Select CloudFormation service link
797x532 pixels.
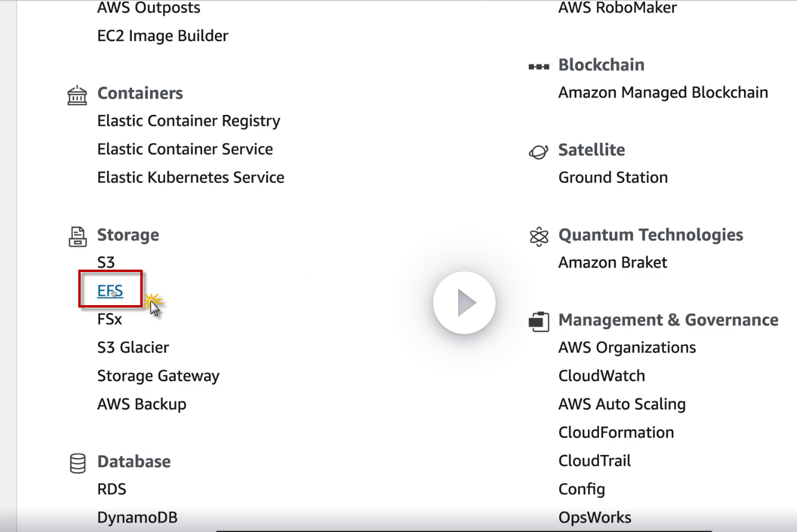tap(616, 432)
